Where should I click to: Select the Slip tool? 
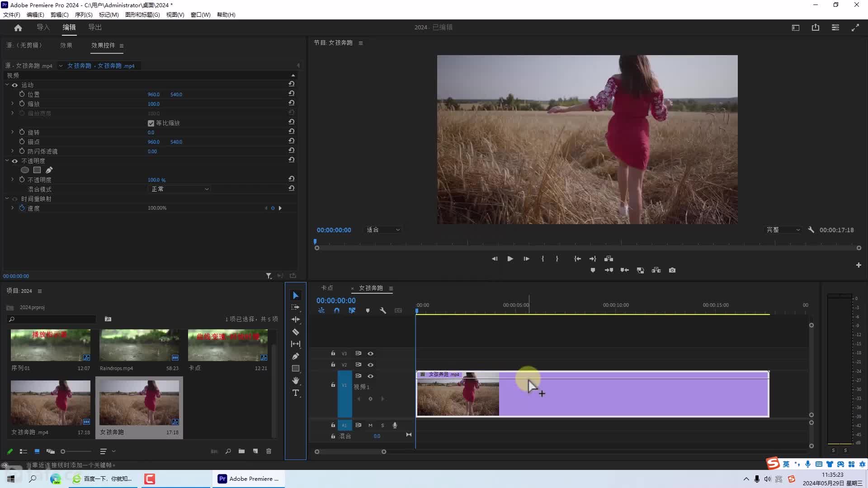coord(296,344)
